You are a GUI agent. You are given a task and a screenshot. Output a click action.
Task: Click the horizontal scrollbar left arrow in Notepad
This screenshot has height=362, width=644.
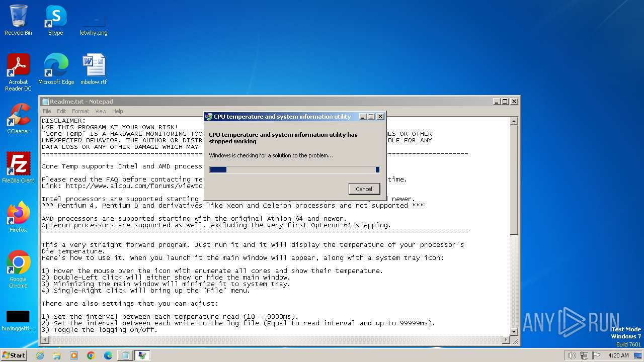(x=45, y=340)
